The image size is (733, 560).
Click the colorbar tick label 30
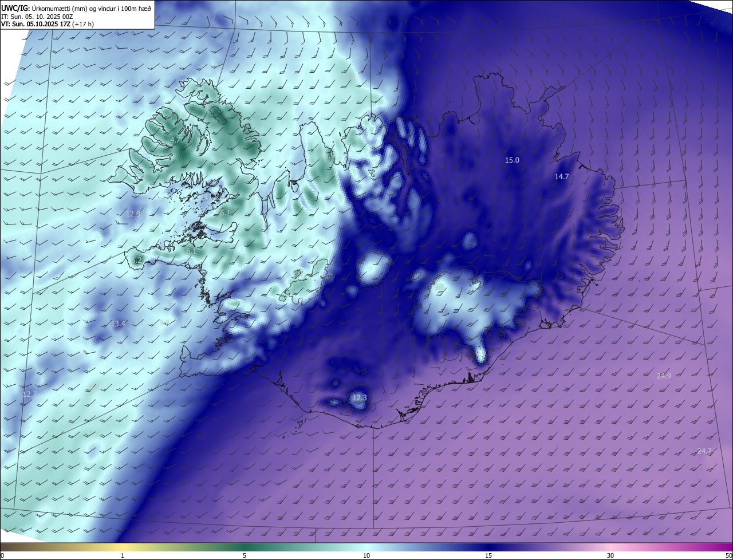tap(610, 555)
